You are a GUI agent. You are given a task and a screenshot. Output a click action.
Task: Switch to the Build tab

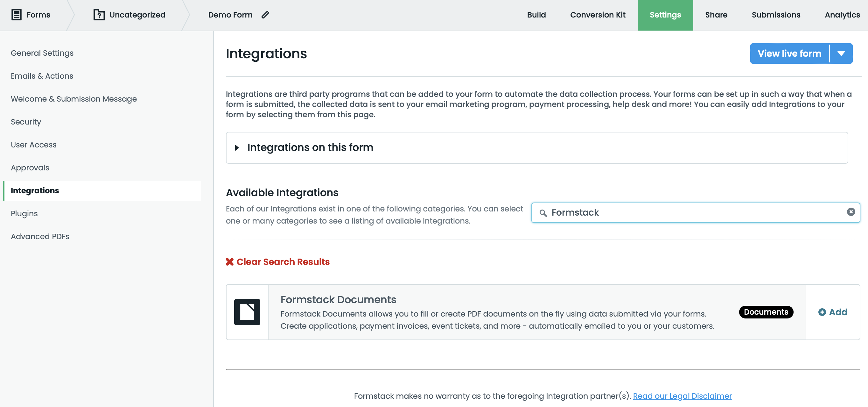536,15
